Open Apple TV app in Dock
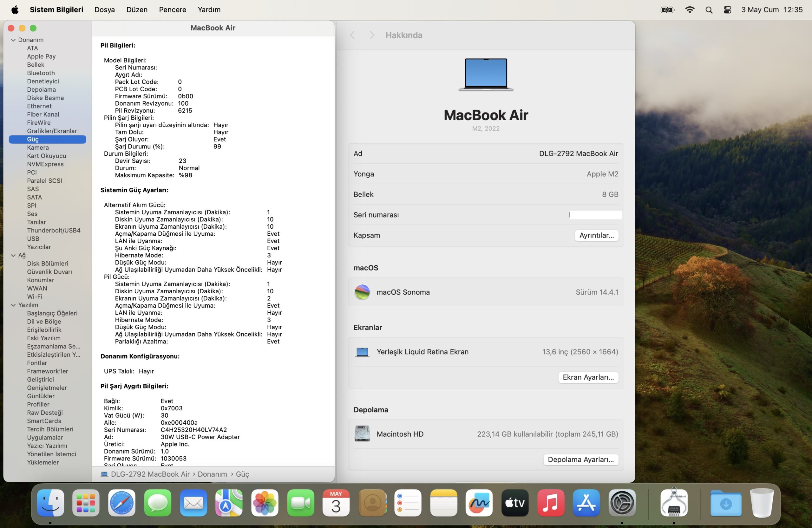This screenshot has width=812, height=528. click(x=515, y=503)
